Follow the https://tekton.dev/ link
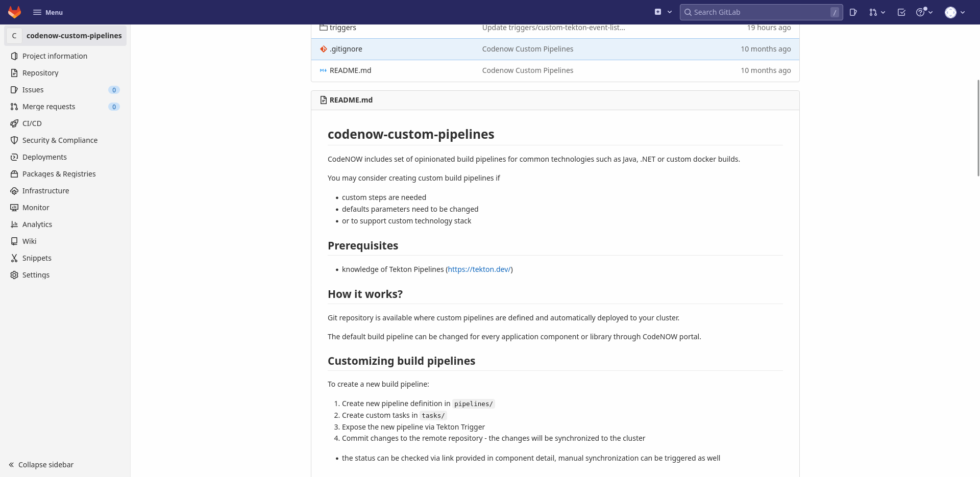Image resolution: width=980 pixels, height=477 pixels. (x=479, y=269)
